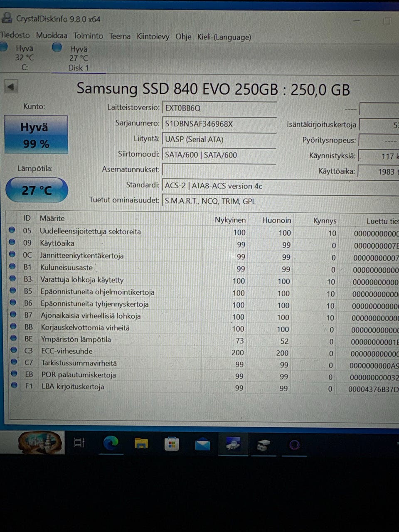
Task: Click status dot of Uudelleensijoitettuja sektoreita row
Action: coord(12,230)
